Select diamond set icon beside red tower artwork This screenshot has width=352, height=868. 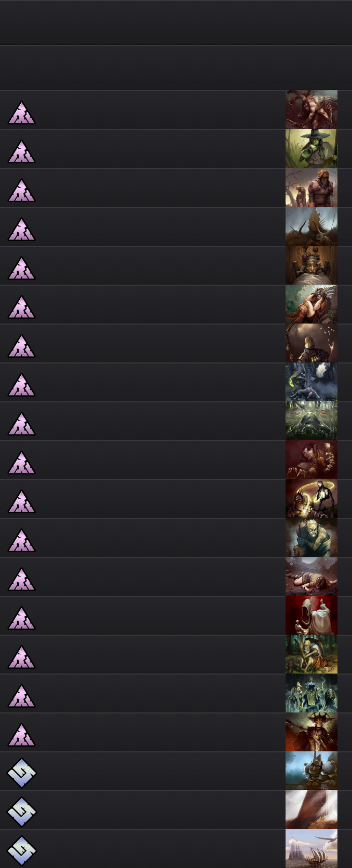[x=21, y=812]
